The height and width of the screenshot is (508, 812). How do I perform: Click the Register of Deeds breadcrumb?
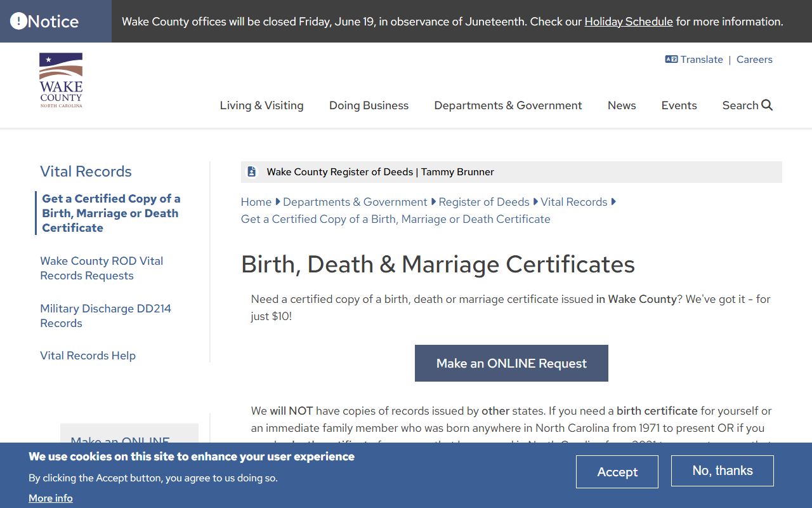[484, 202]
